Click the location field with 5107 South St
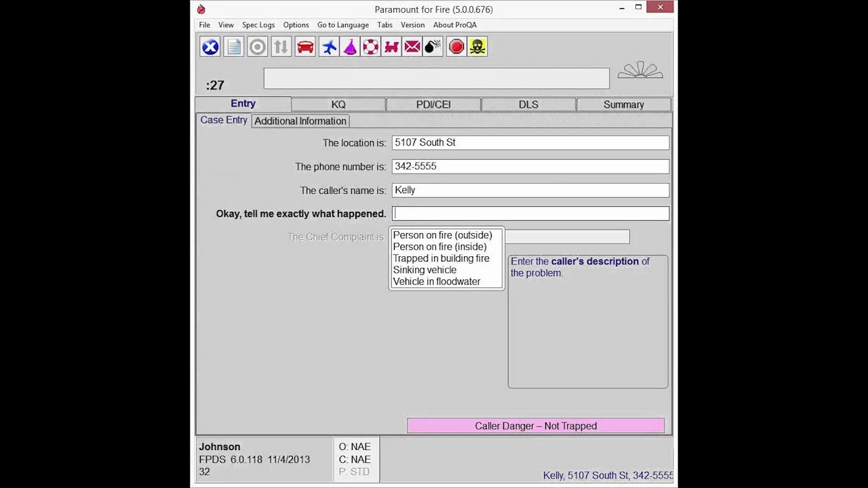This screenshot has height=488, width=868. (530, 142)
